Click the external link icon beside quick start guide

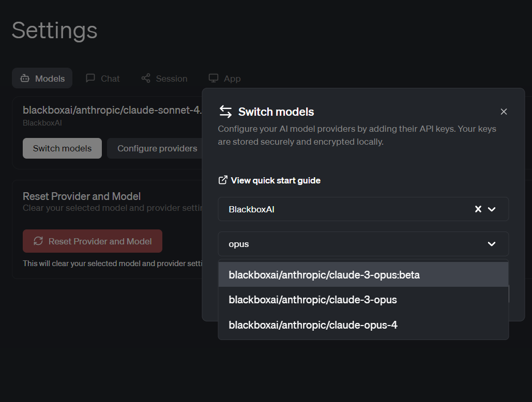tap(222, 180)
